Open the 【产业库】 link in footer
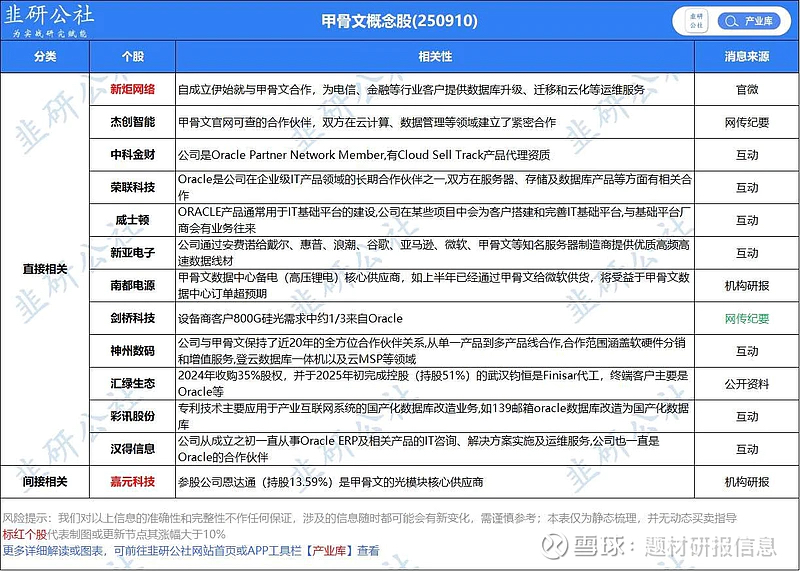This screenshot has height=571, width=800. (x=329, y=551)
